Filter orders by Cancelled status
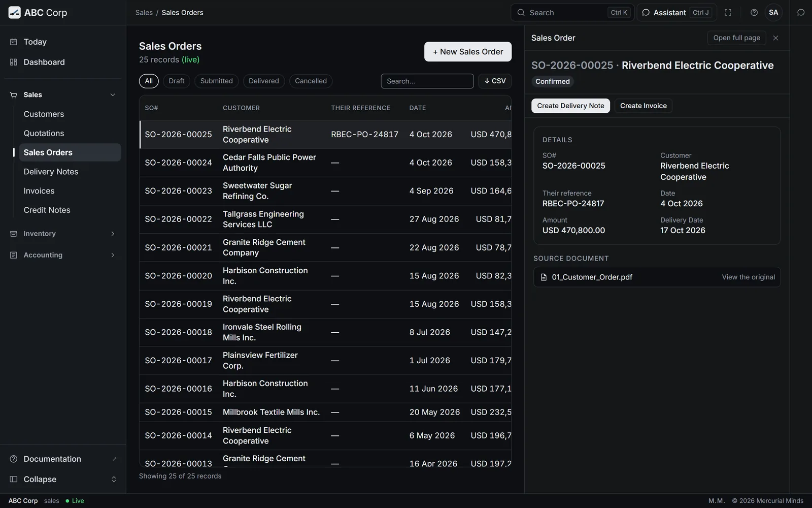 point(311,81)
